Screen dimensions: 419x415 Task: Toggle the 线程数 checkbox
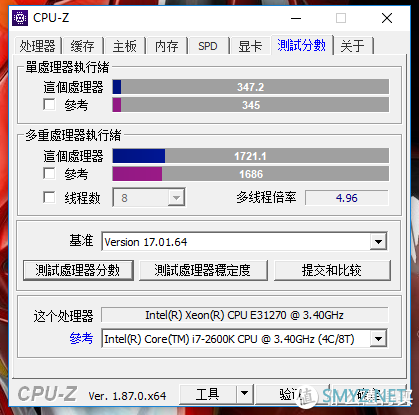point(49,197)
